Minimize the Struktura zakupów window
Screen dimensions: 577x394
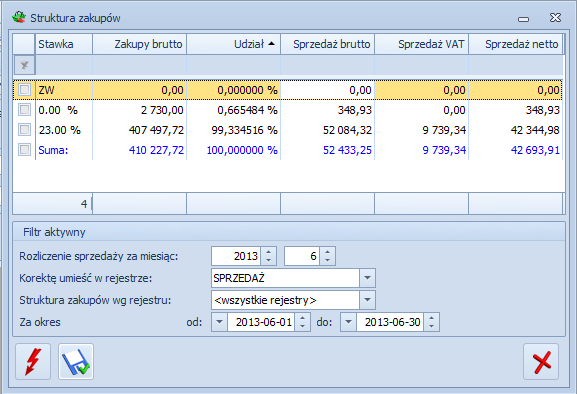click(523, 19)
